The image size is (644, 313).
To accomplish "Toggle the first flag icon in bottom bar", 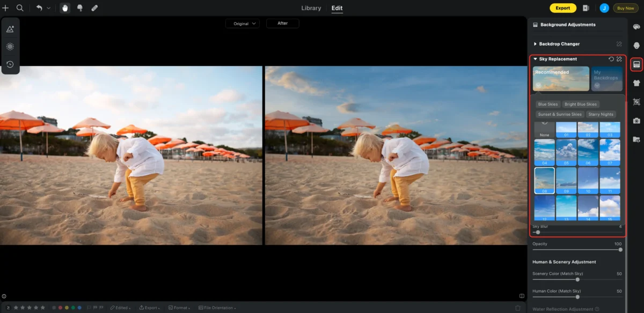I will point(89,308).
